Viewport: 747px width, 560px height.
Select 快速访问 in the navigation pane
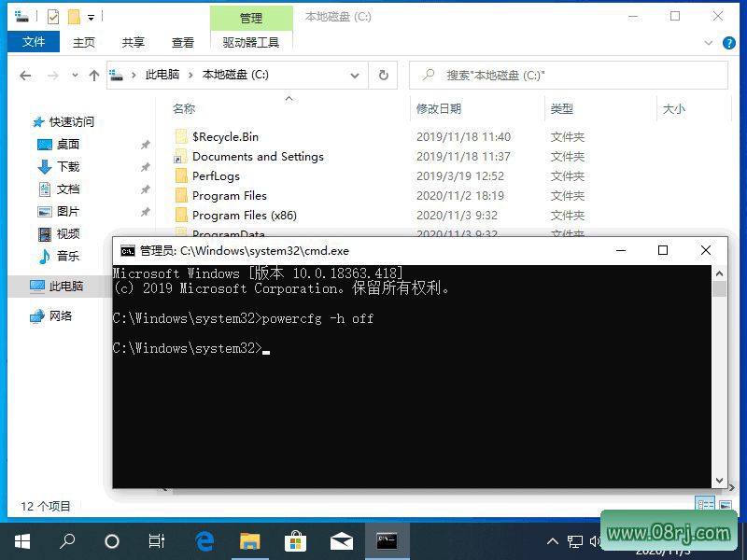coord(72,122)
